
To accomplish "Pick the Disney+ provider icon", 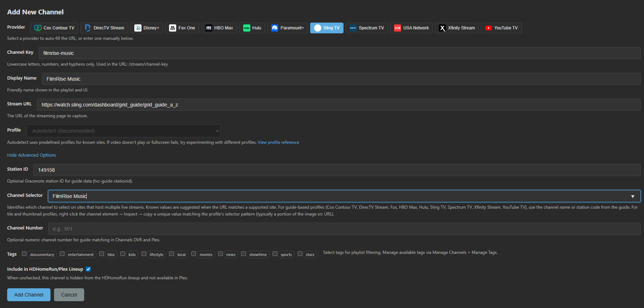I will 138,28.
